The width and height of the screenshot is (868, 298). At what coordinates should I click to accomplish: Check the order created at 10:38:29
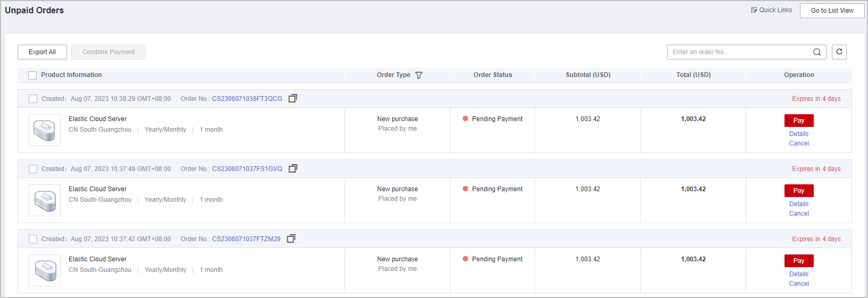(33, 99)
